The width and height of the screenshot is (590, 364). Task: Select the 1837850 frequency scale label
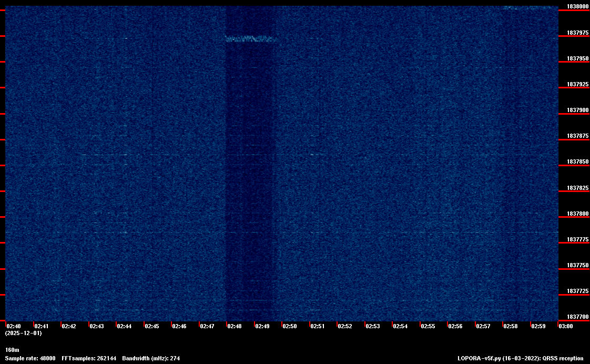pyautogui.click(x=577, y=161)
